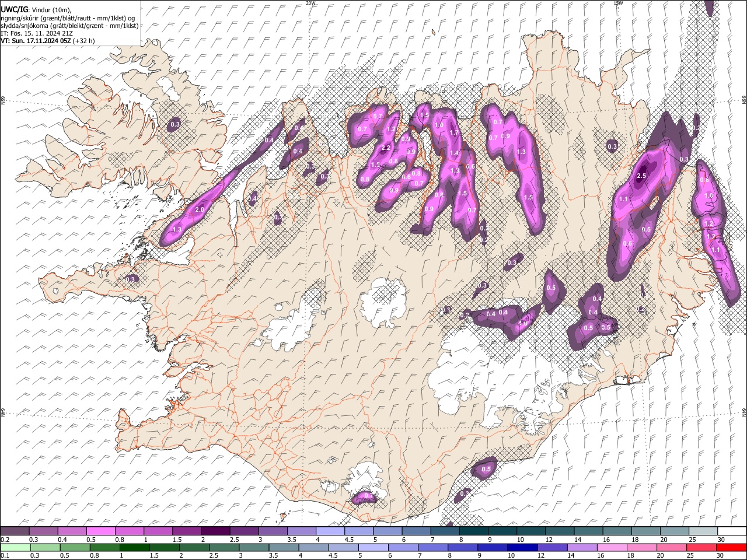747x560 pixels.
Task: Click the palest green rain swatch starting at 0.1
Action: coord(15,547)
